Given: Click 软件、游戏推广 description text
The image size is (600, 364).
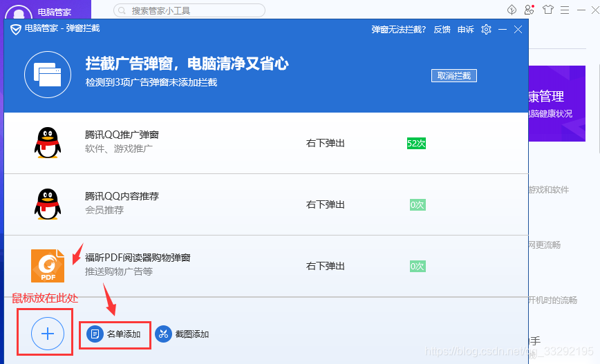Looking at the screenshot, I should point(119,149).
